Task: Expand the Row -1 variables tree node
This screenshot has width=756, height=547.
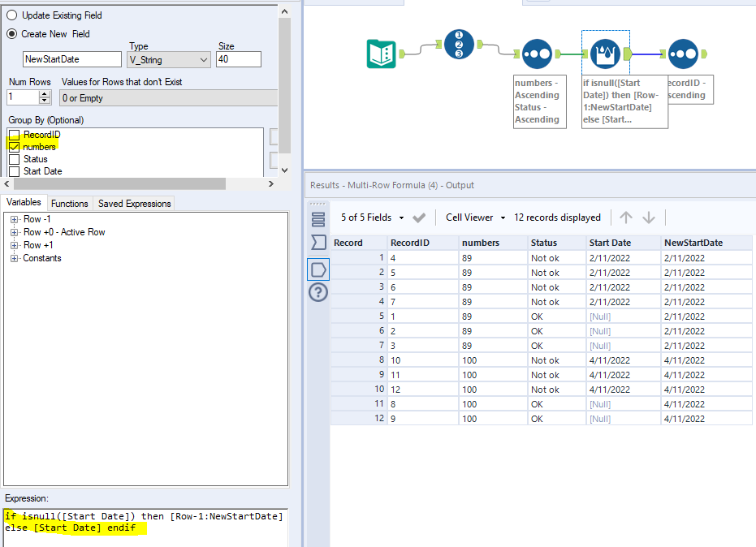Action: tap(15, 219)
